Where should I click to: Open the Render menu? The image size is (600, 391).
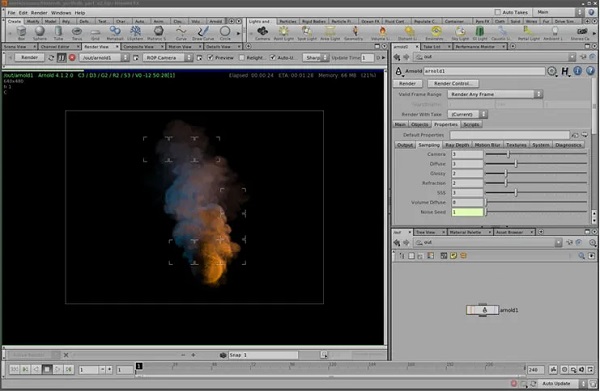tap(39, 13)
